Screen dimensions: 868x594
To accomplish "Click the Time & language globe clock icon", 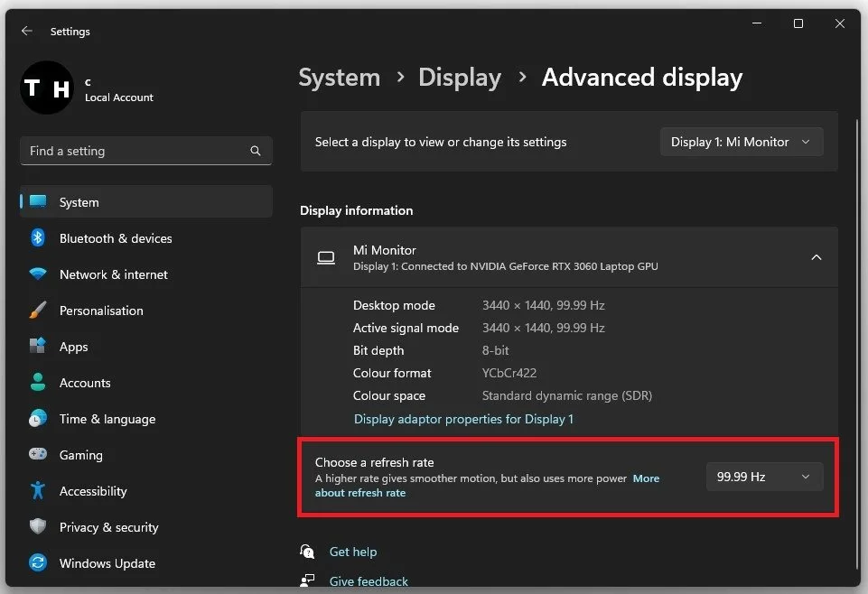I will coord(38,418).
